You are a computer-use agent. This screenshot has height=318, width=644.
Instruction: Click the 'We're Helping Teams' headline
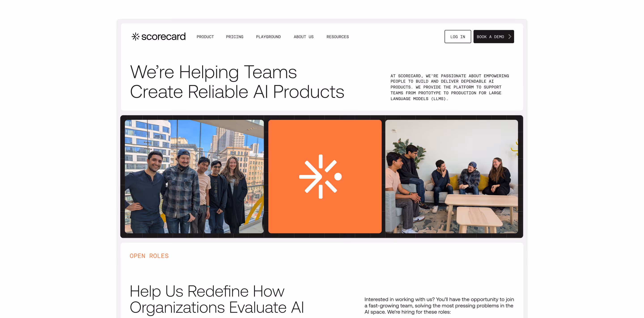coord(237,82)
